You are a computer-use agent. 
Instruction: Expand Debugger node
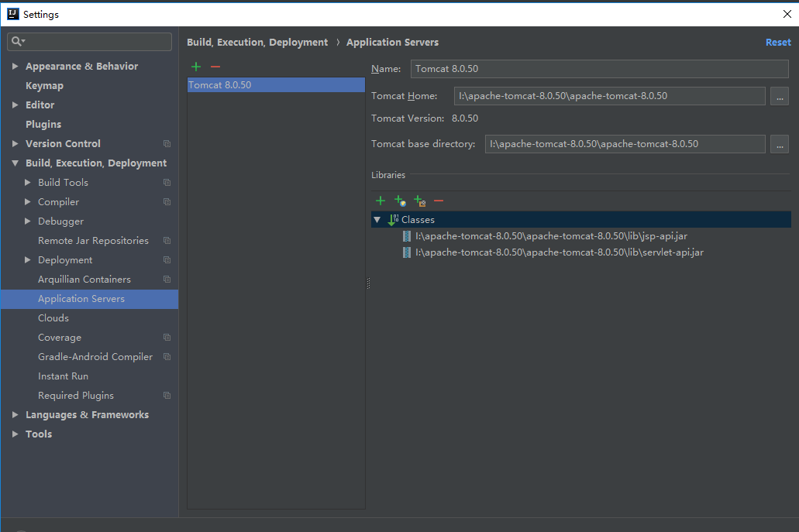click(x=28, y=221)
